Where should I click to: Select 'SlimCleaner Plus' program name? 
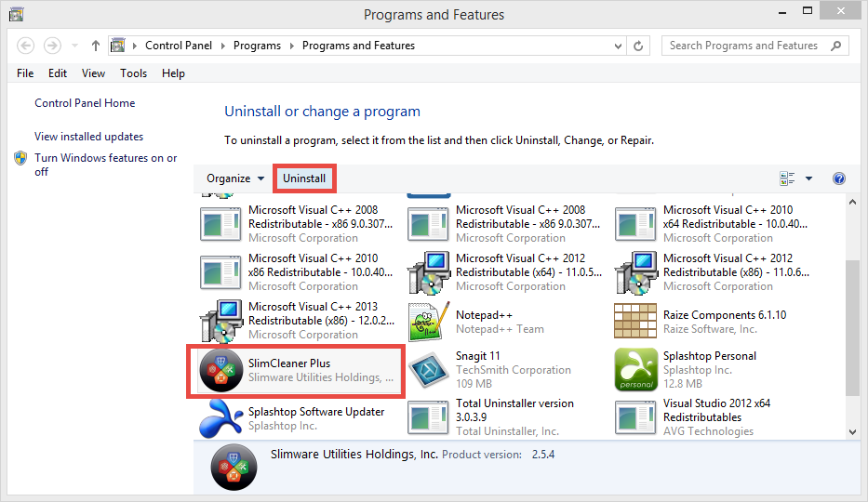pos(289,363)
